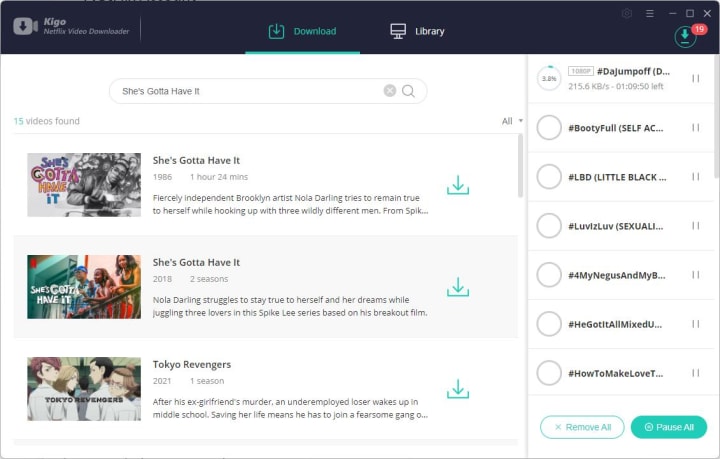Click the #BootyFull (SELF AC... queue title
Screen dimensions: 720x459
pos(616,128)
